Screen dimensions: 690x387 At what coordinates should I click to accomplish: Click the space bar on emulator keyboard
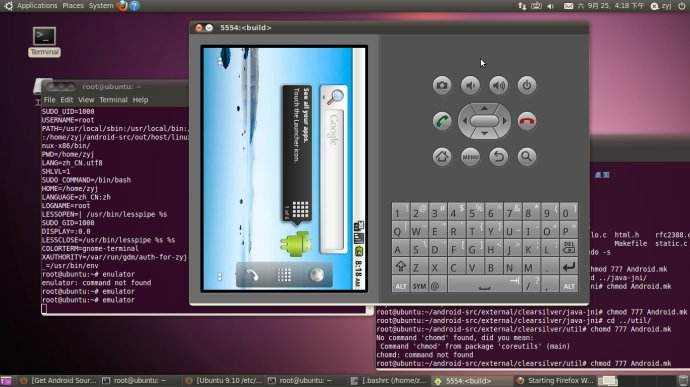pos(484,285)
